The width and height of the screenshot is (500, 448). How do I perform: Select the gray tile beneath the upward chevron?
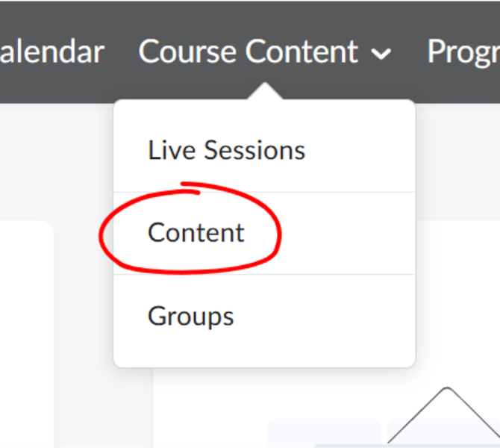pyautogui.click(x=443, y=433)
